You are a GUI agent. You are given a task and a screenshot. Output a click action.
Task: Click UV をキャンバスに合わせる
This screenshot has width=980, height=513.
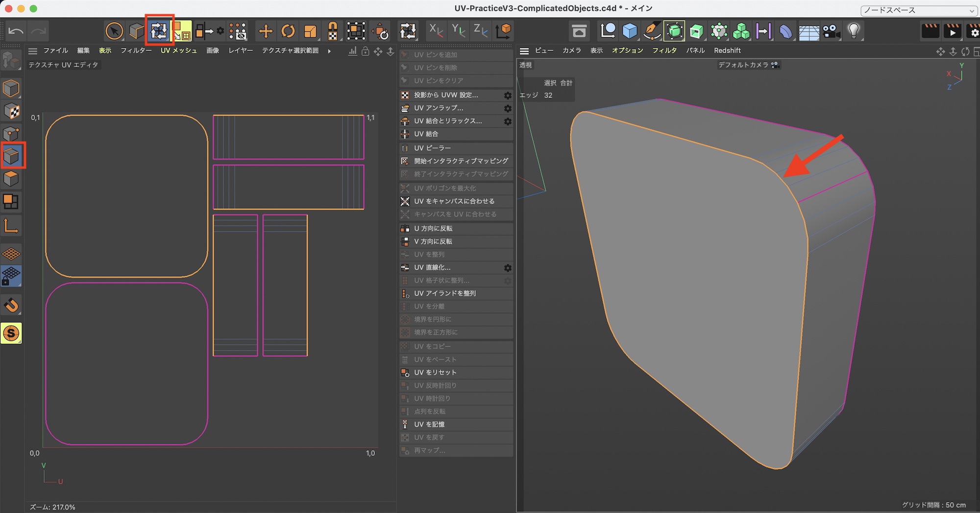[x=454, y=201]
